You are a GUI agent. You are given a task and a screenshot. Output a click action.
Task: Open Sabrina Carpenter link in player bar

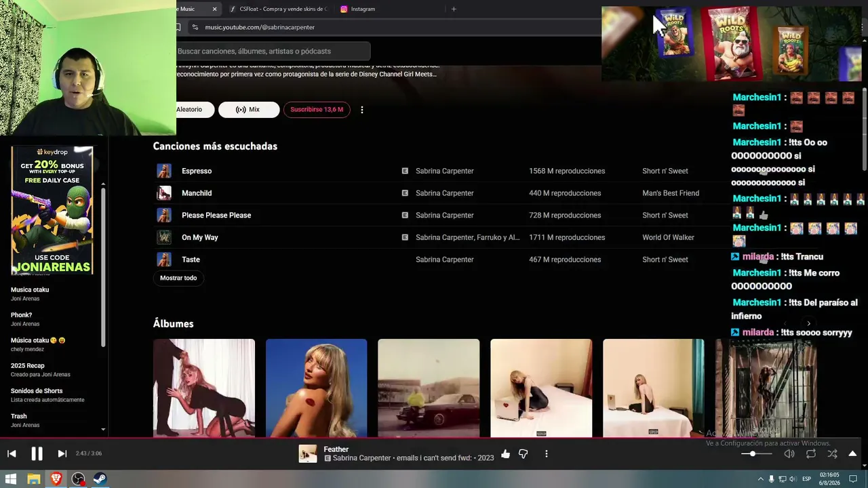(x=361, y=458)
